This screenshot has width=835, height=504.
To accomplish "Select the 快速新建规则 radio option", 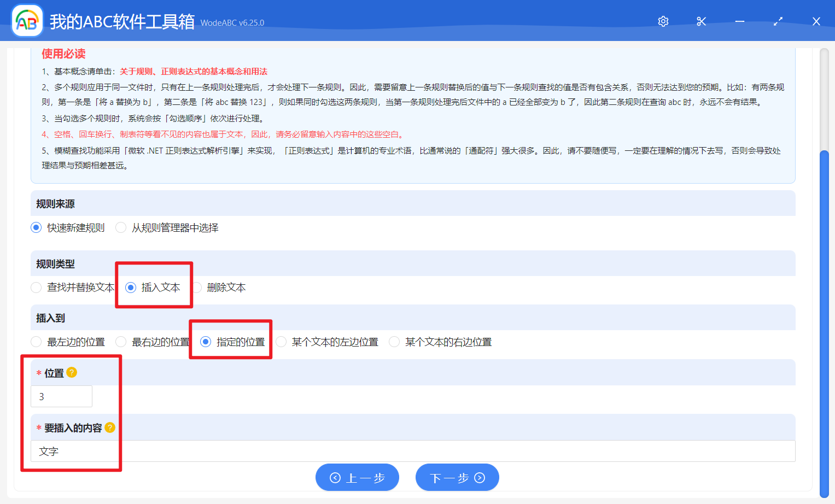I will pyautogui.click(x=36, y=227).
